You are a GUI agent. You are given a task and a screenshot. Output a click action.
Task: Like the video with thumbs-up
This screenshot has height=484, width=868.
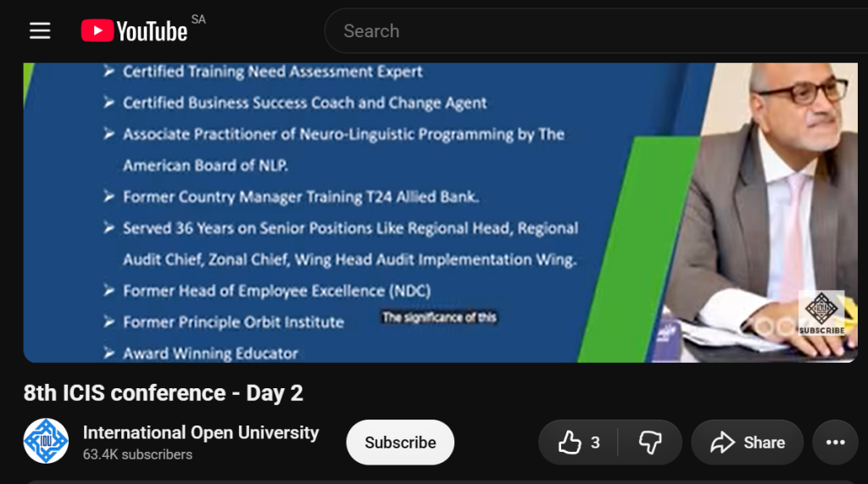coord(569,442)
